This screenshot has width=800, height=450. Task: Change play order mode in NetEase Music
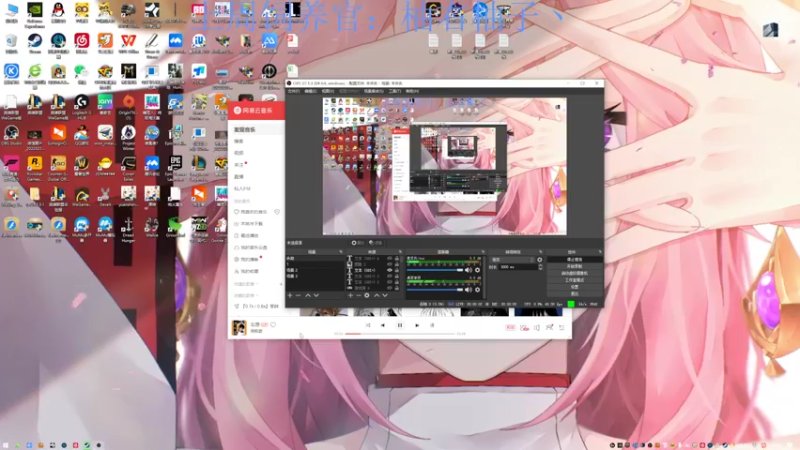pyautogui.click(x=368, y=325)
